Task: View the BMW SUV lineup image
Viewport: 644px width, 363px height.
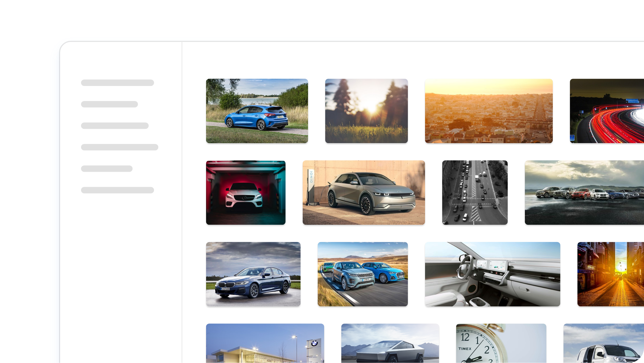Action: click(585, 193)
